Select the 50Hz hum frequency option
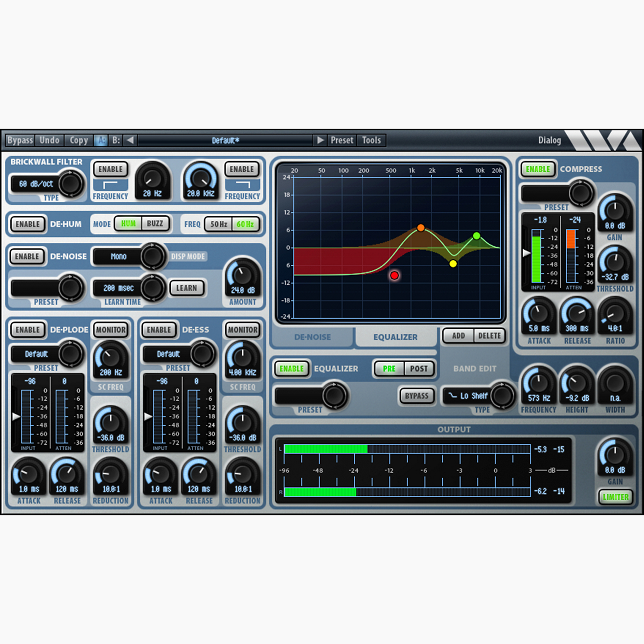 pos(218,224)
